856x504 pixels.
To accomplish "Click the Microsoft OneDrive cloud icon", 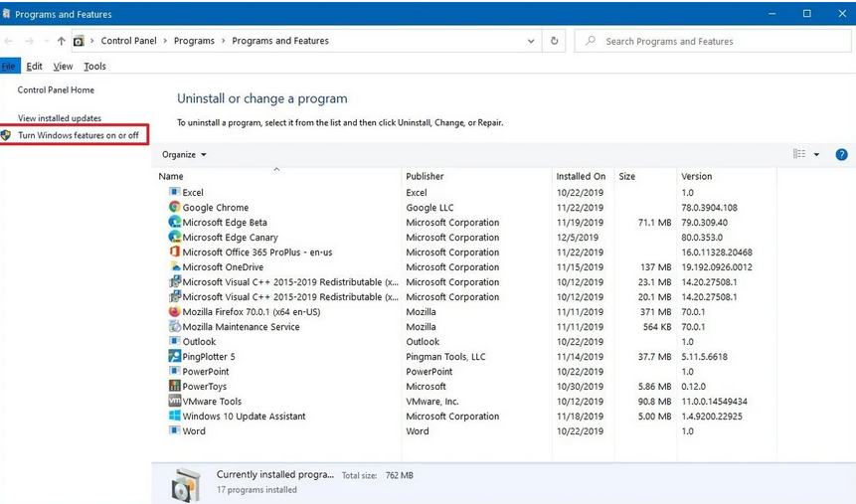I will click(174, 266).
